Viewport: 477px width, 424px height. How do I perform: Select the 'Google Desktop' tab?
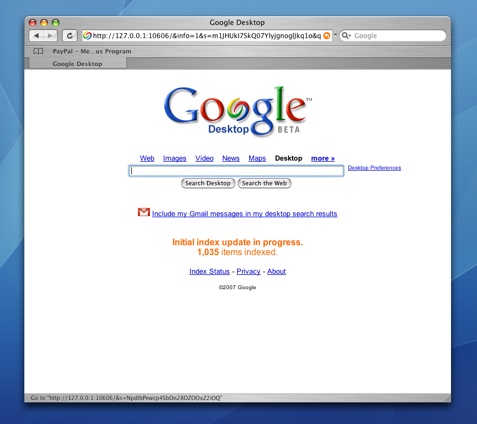pyautogui.click(x=77, y=64)
